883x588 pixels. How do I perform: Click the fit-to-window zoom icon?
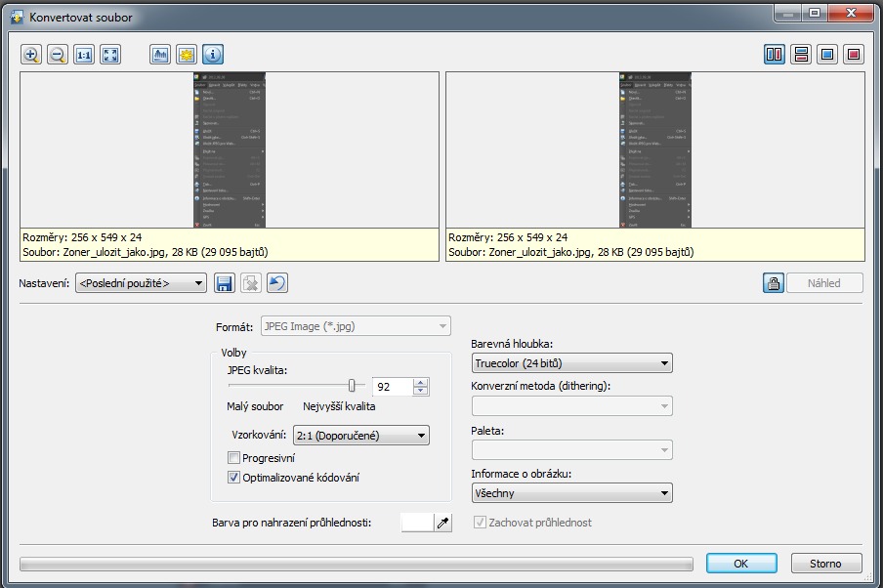(x=110, y=55)
